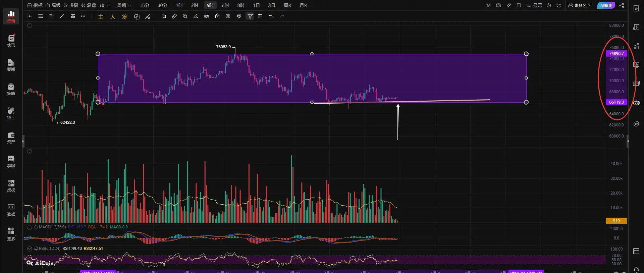Toggle the MACD alert bell
644x273 pixels.
[36, 227]
